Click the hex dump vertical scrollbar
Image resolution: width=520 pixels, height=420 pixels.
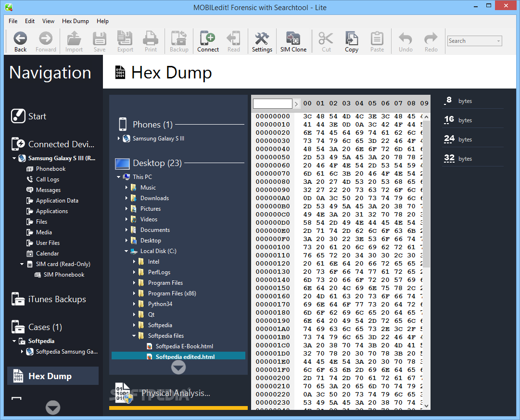click(x=427, y=194)
